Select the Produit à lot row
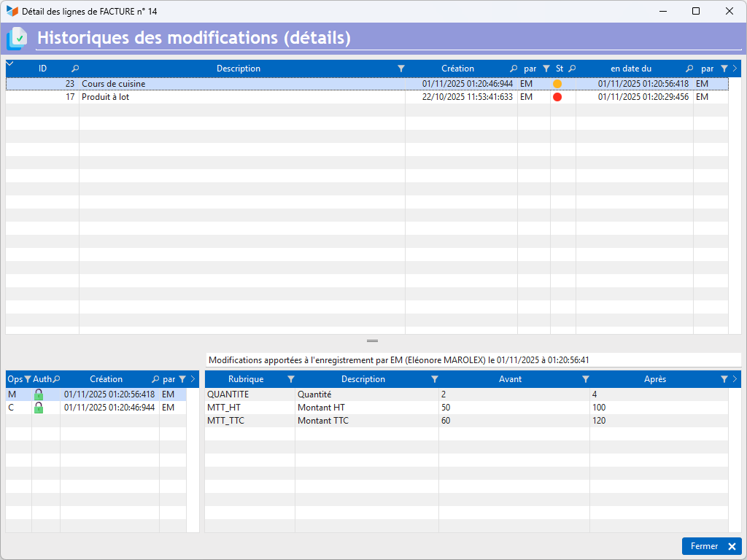 (x=219, y=97)
